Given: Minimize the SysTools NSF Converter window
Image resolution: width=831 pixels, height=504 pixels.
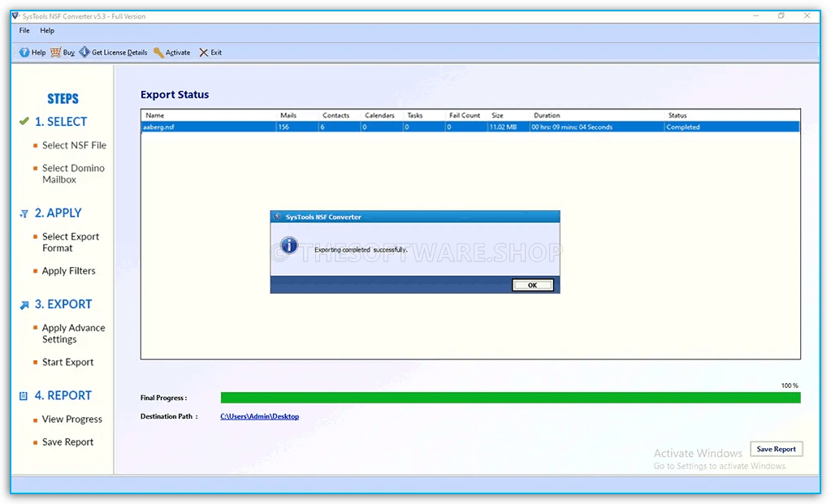Looking at the screenshot, I should coord(756,16).
